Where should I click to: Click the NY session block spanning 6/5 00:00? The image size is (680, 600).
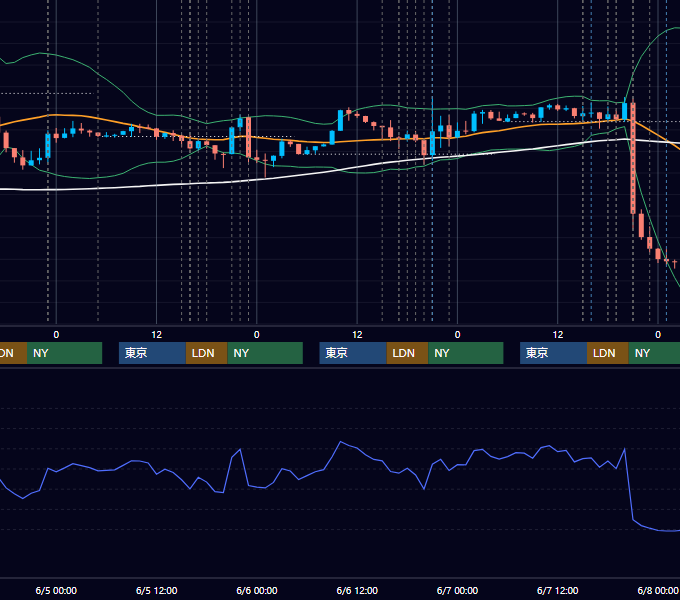tap(64, 353)
